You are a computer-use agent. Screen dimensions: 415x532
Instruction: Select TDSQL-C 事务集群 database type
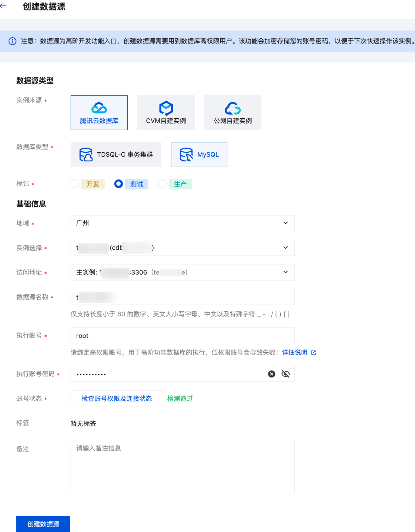tap(116, 154)
